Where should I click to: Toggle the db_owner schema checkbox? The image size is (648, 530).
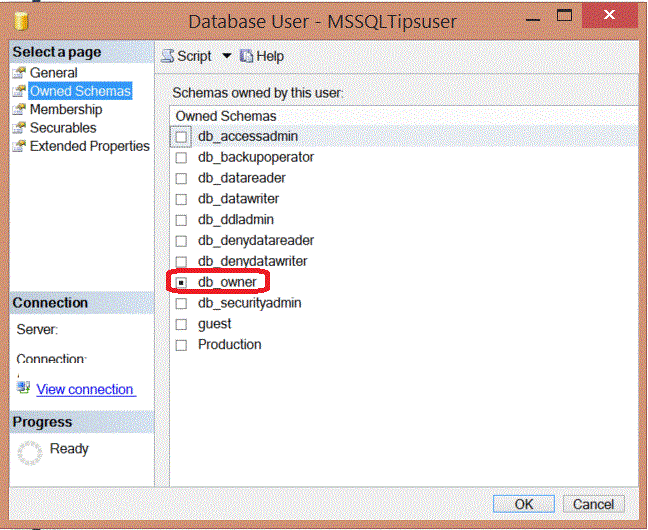pyautogui.click(x=181, y=282)
